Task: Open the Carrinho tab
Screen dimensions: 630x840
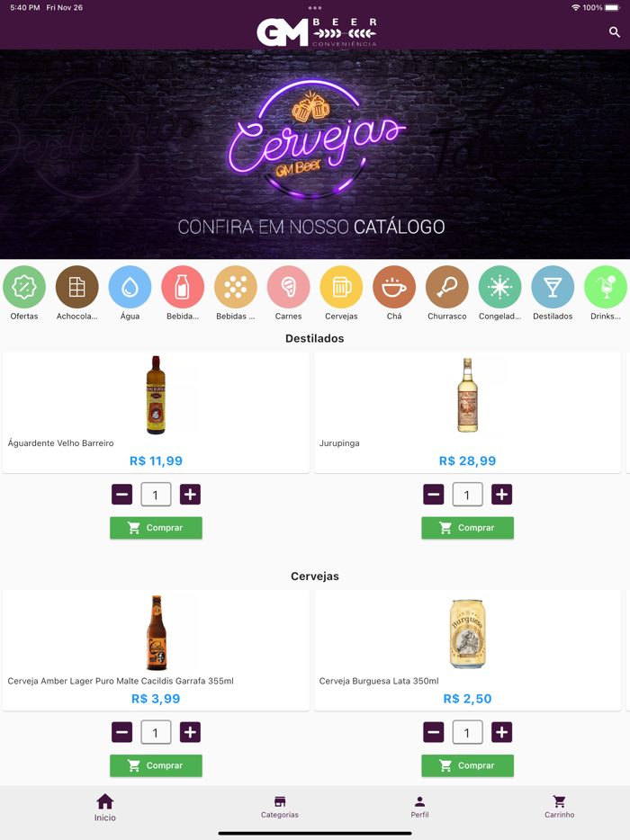Action: point(559,808)
